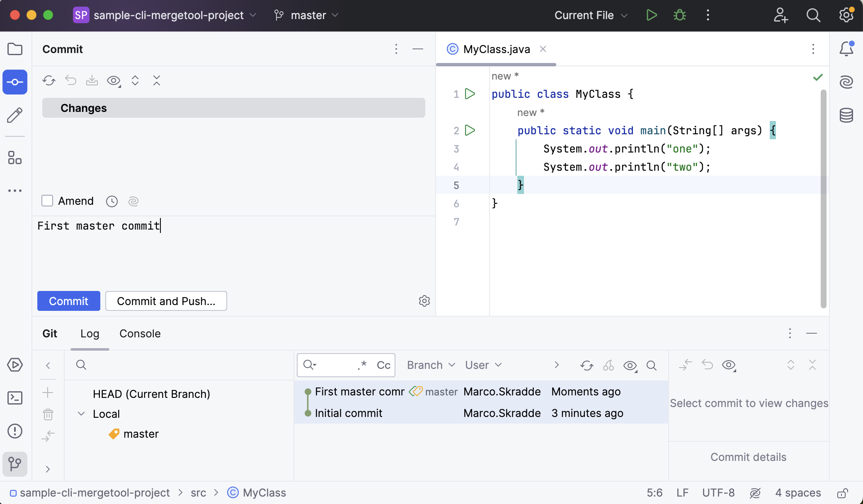Click the refresh/update icon in Commit panel

click(49, 80)
